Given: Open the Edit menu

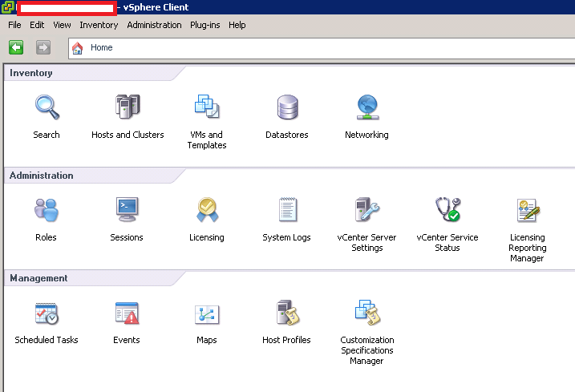Looking at the screenshot, I should click(x=37, y=25).
